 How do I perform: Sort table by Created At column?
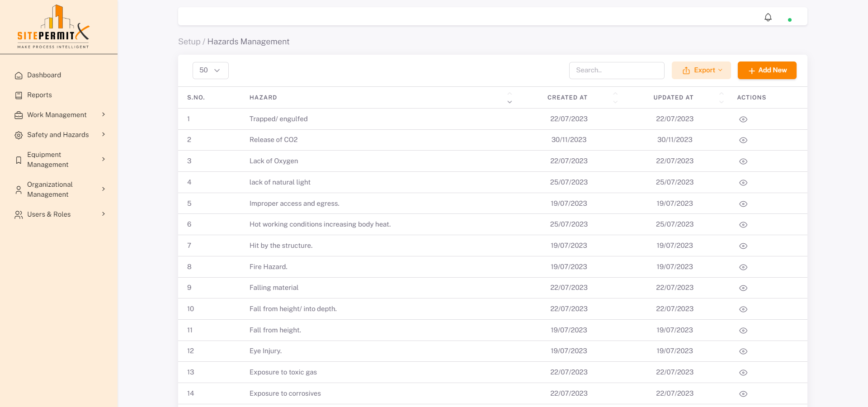615,98
